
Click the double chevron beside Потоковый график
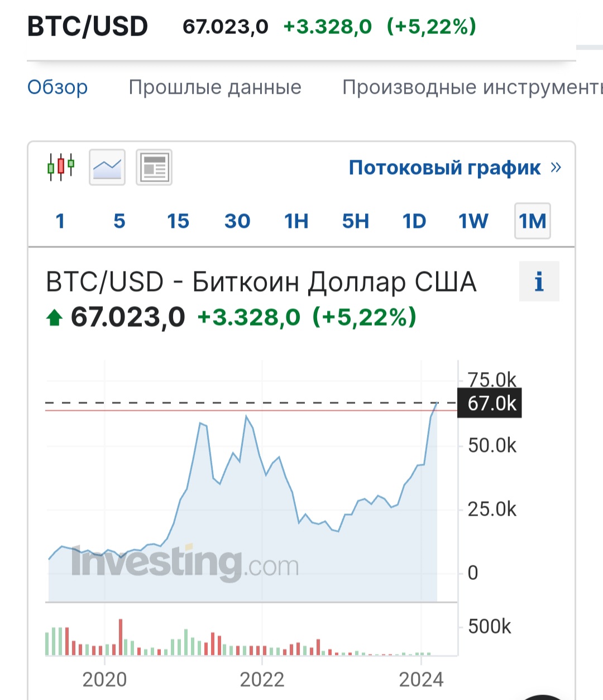(556, 167)
